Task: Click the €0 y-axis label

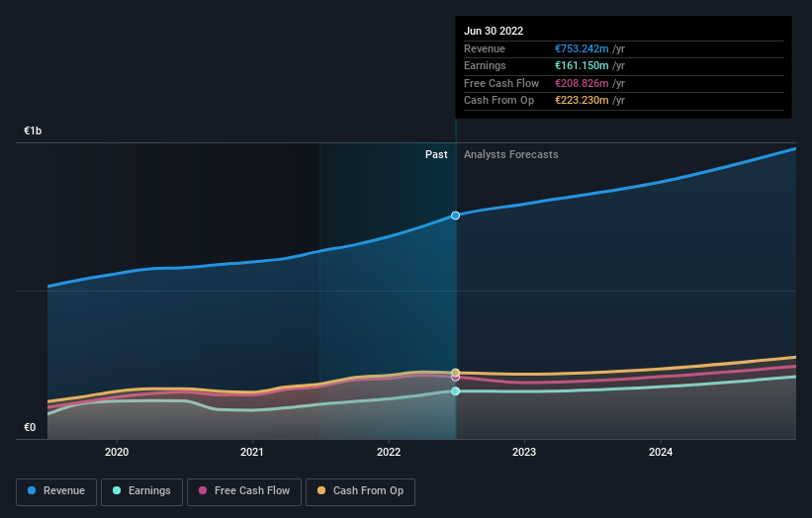Action: [x=30, y=427]
